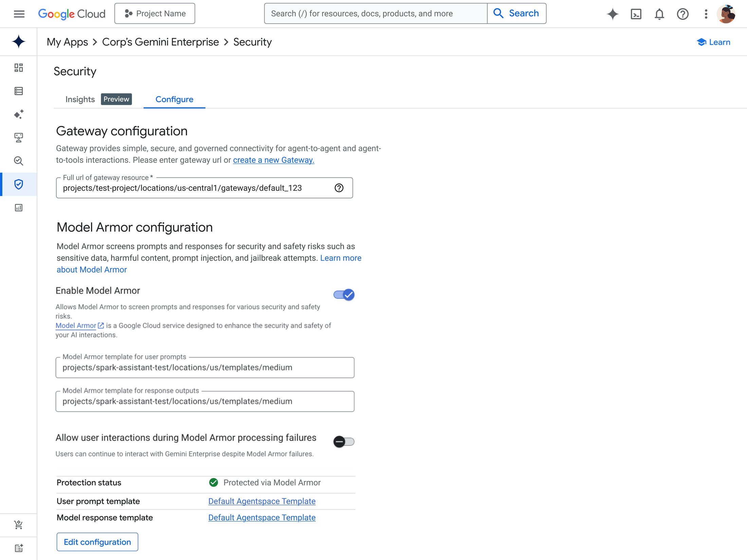Go to My Apps breadcrumb
The width and height of the screenshot is (747, 560).
click(67, 42)
